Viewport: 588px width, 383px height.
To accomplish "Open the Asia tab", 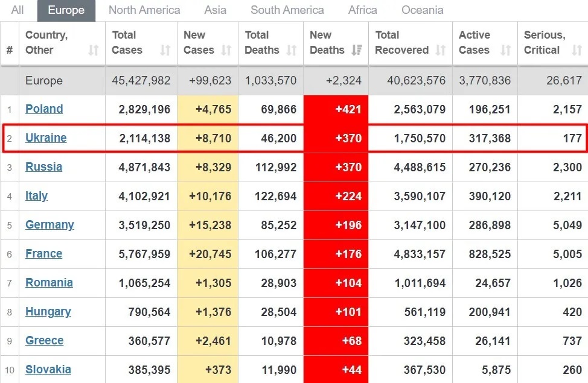I will tap(216, 10).
